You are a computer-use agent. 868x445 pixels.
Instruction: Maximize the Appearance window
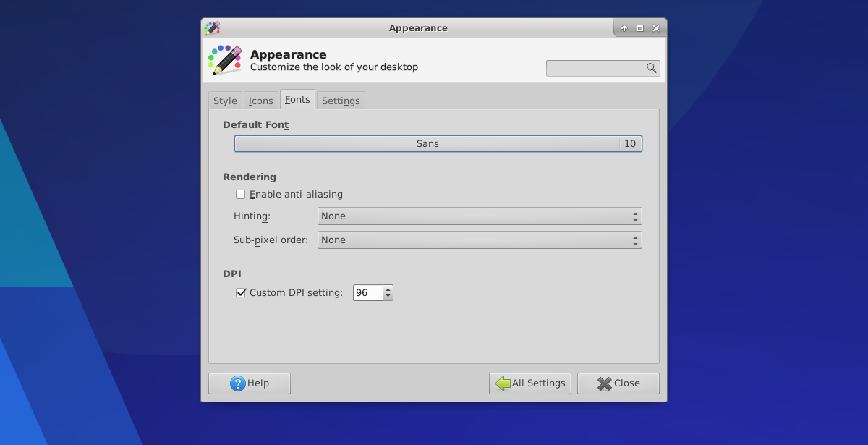[x=640, y=28]
